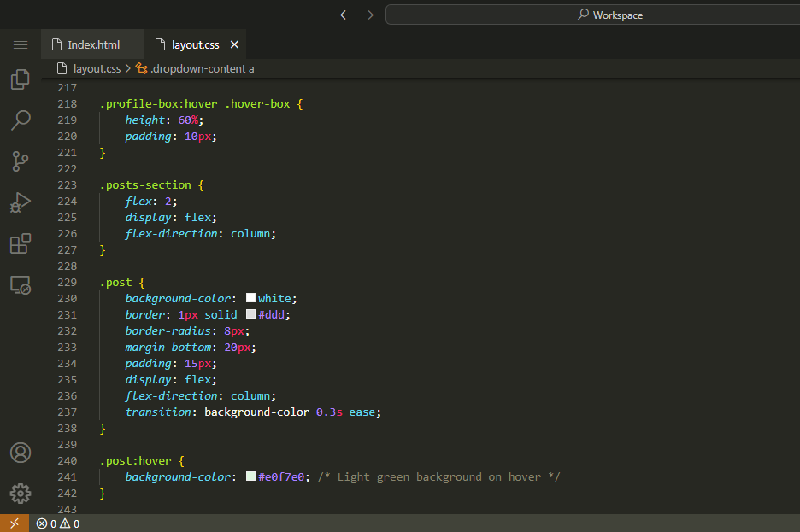
Task: Open the Remote Explorer view
Action: click(x=21, y=285)
